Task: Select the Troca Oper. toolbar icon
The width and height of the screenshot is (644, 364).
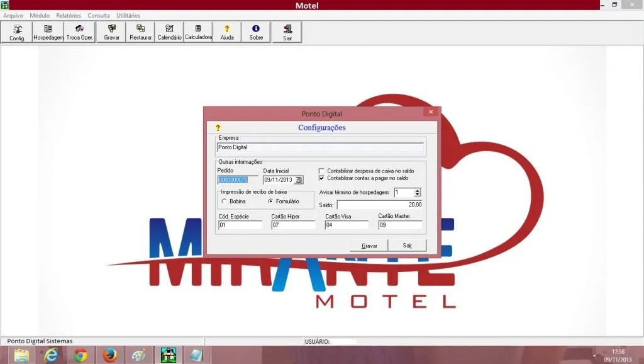Action: [x=80, y=32]
